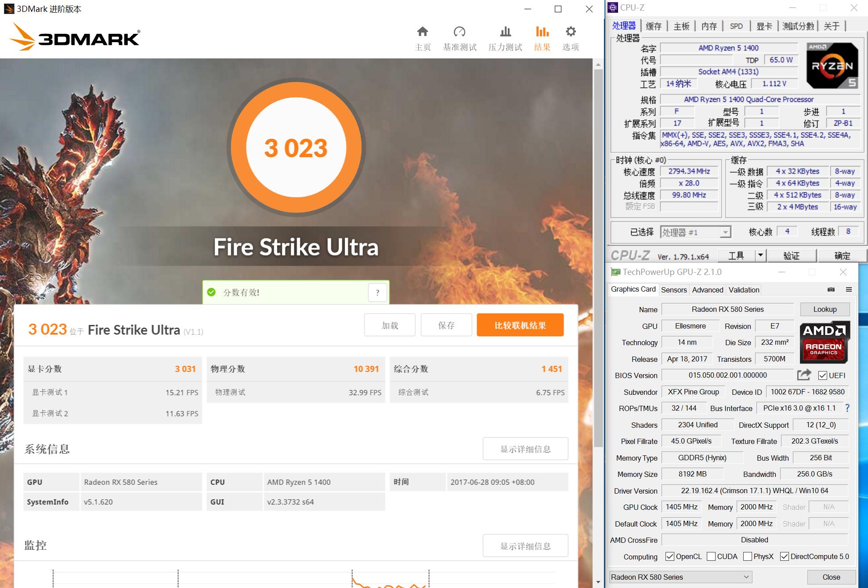Click the save (保存) button in 3DMark
The height and width of the screenshot is (588, 868).
pos(446,325)
